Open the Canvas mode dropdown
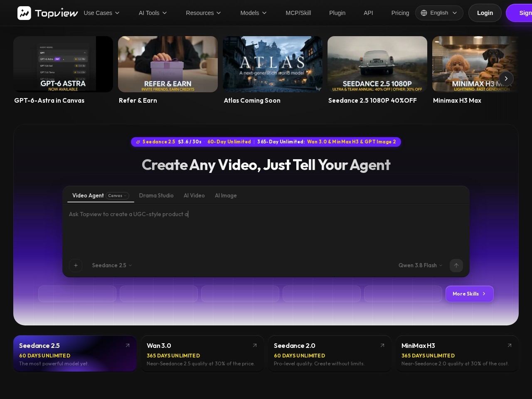This screenshot has width=532, height=399. (x=118, y=196)
